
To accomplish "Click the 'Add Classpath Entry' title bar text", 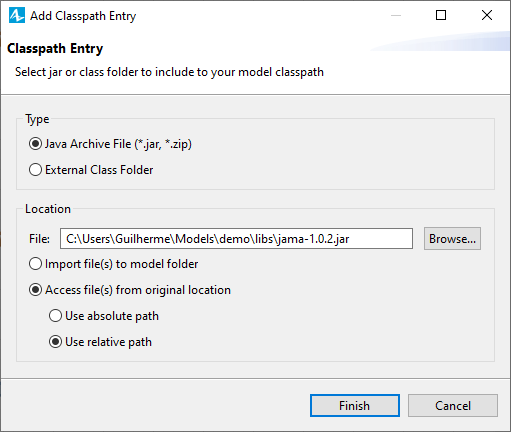I will tap(83, 16).
